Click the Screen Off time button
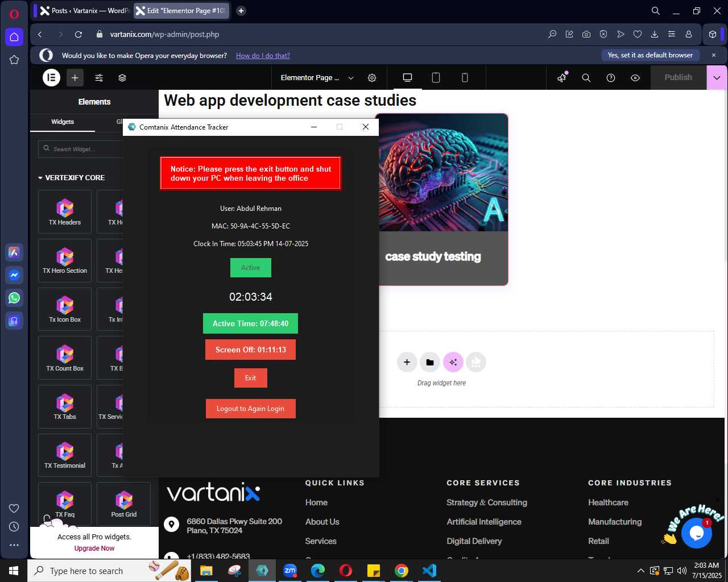The image size is (728, 582). tap(250, 350)
